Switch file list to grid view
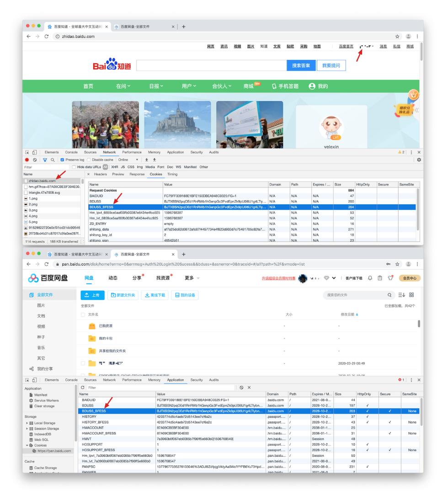This screenshot has width=448, height=502. 411,294
